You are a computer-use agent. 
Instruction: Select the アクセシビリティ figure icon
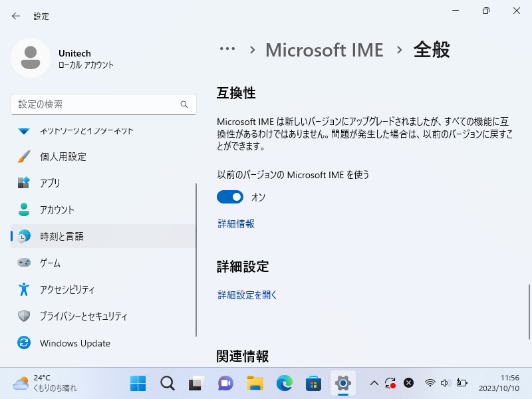point(24,289)
